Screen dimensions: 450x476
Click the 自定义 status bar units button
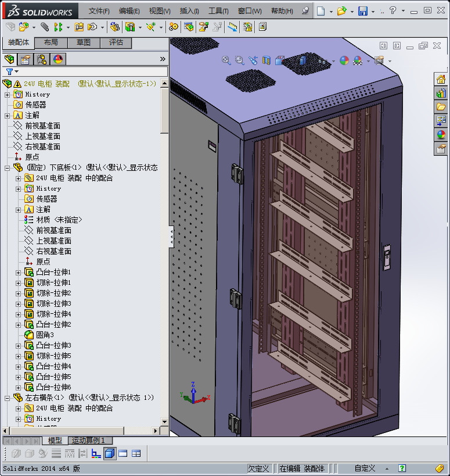click(365, 468)
